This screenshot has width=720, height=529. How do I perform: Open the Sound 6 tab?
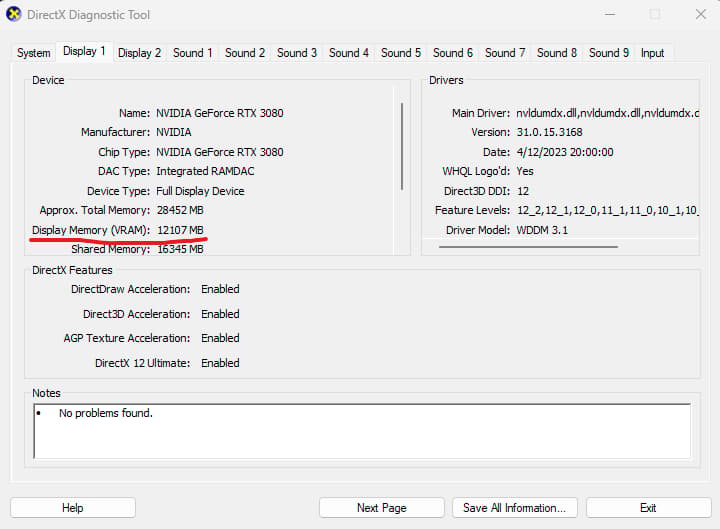pyautogui.click(x=452, y=53)
